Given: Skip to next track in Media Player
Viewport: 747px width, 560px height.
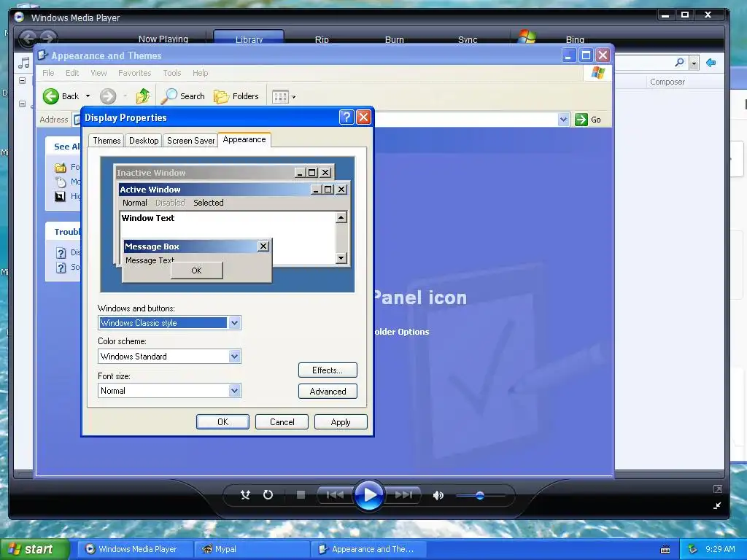Looking at the screenshot, I should point(403,495).
